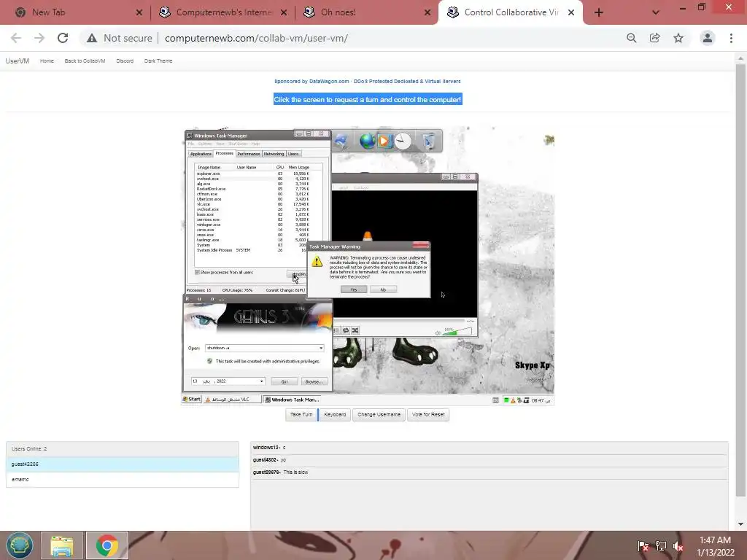Click the blue pencil dock icon
Image resolution: width=747 pixels, height=560 pixels.
(x=341, y=141)
